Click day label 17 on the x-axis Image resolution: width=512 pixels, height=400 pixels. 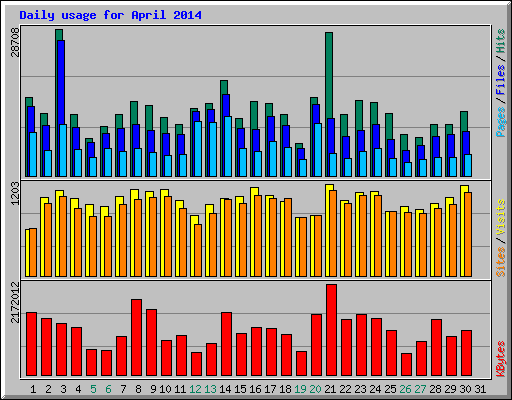[x=270, y=389]
